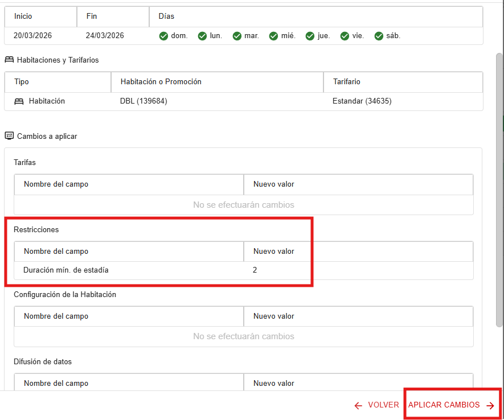Click the bed icon next to Habitación row
This screenshot has width=504, height=420.
(x=19, y=101)
